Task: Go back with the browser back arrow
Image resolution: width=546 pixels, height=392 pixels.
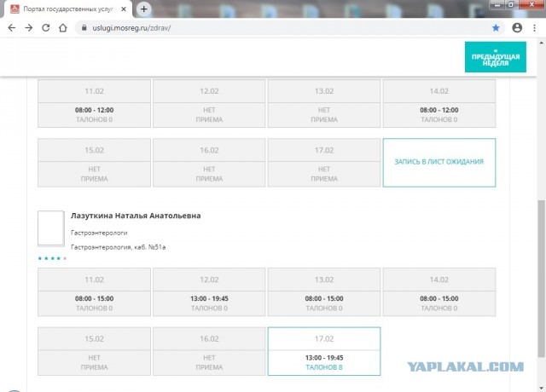Action: (11, 28)
